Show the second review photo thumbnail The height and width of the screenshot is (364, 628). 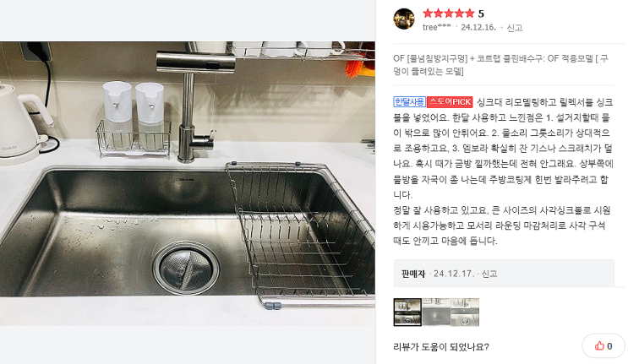coord(436,312)
